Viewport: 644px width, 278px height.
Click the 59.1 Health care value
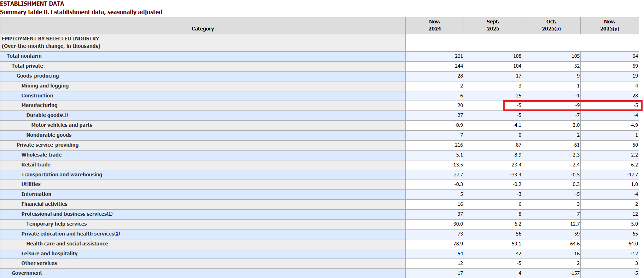click(x=516, y=244)
